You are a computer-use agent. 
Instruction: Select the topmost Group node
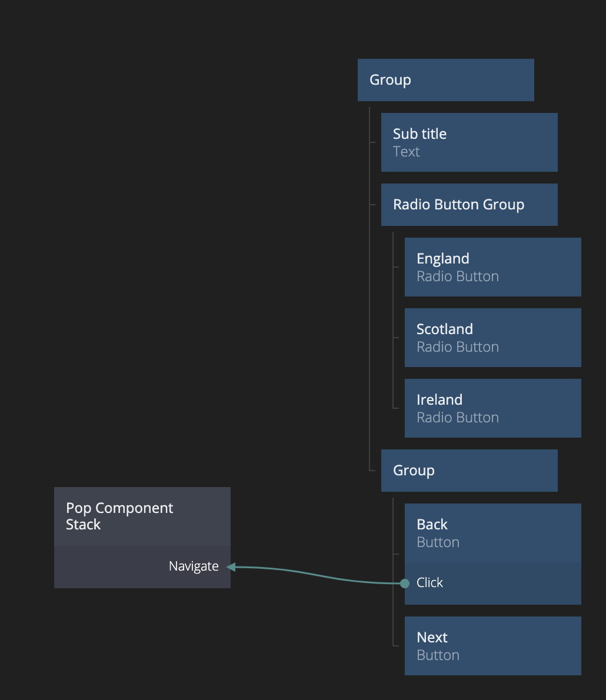(x=445, y=80)
